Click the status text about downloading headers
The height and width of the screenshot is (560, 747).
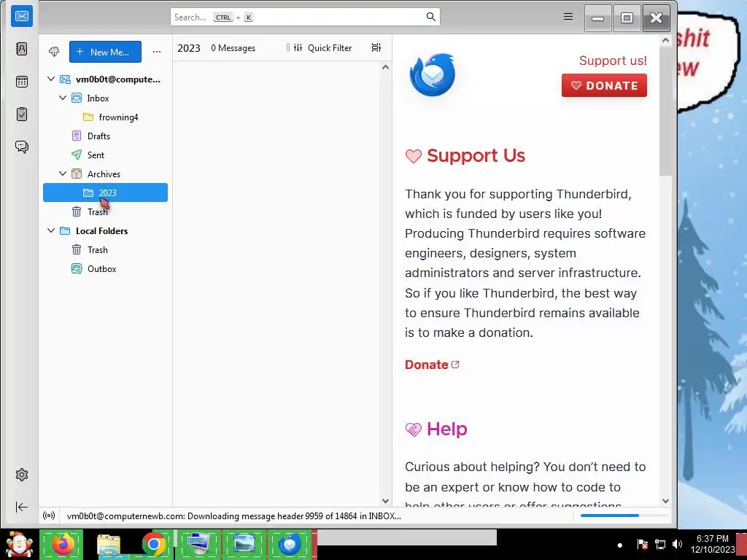tap(234, 516)
